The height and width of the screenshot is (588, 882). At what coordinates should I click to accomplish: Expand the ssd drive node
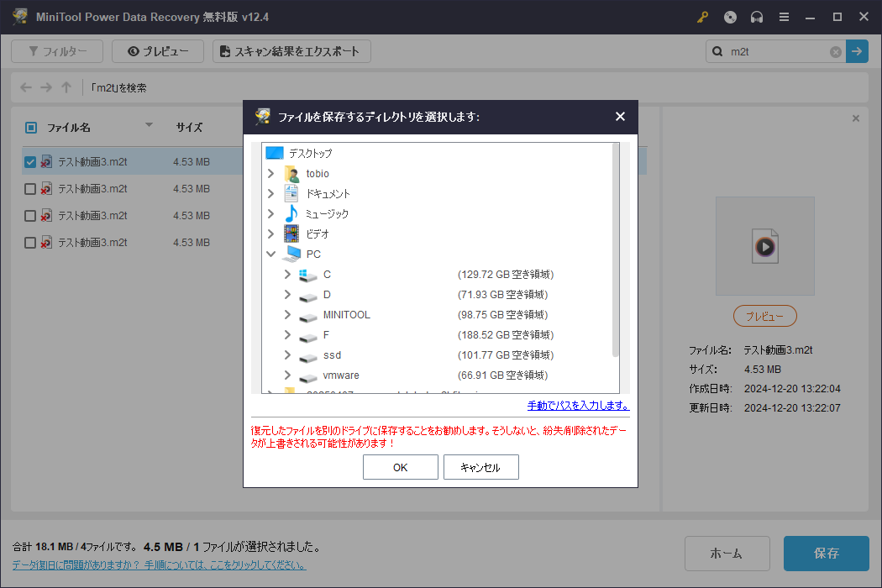[x=287, y=355]
